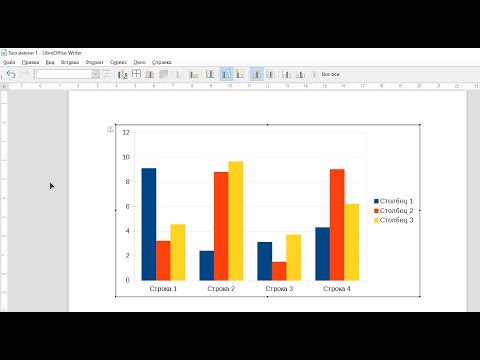Viewport: 480px width, 360px height.
Task: Open the Chart Type icon
Action: 123,74
